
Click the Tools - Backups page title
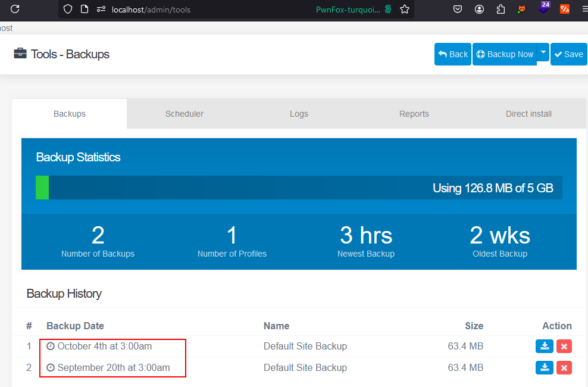click(x=70, y=54)
